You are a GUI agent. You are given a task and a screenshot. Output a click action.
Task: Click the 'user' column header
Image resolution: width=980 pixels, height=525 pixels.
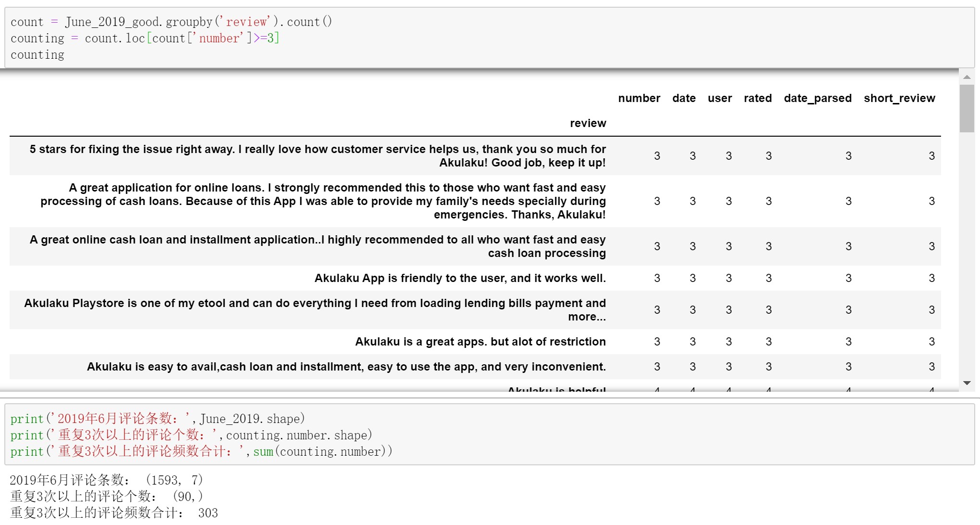719,98
